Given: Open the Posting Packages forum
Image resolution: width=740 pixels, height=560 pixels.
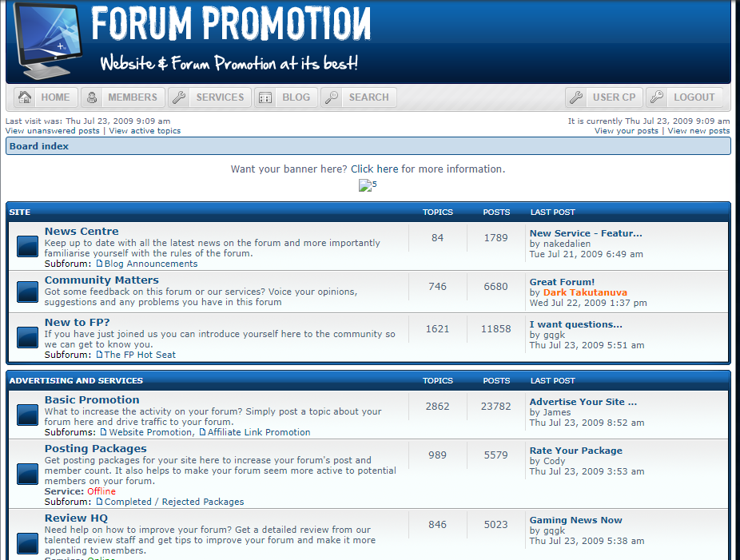Looking at the screenshot, I should click(x=95, y=448).
